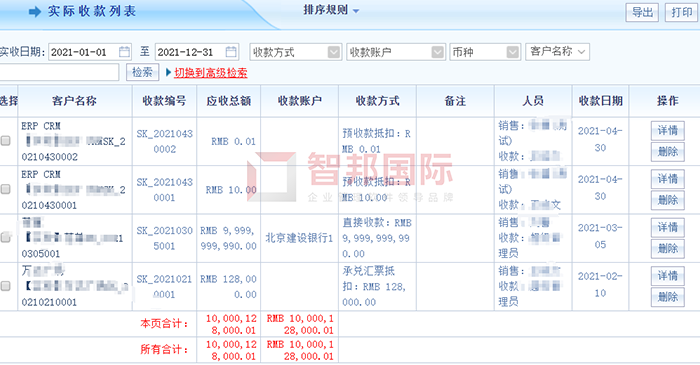Click the 应收总额 column header

pyautogui.click(x=229, y=101)
